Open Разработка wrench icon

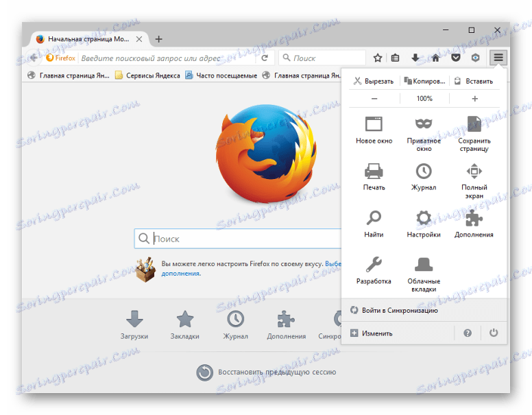(374, 271)
